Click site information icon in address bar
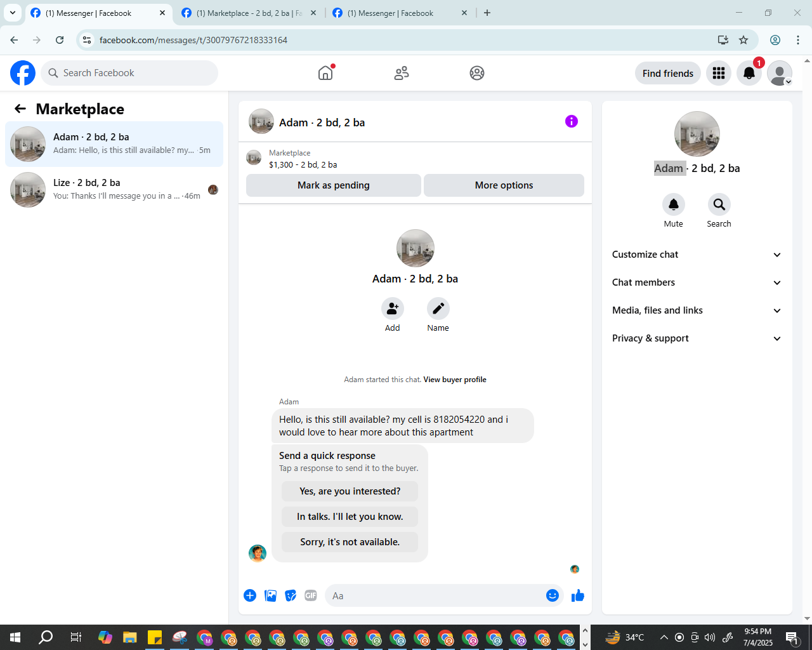Image resolution: width=812 pixels, height=650 pixels. [87, 40]
